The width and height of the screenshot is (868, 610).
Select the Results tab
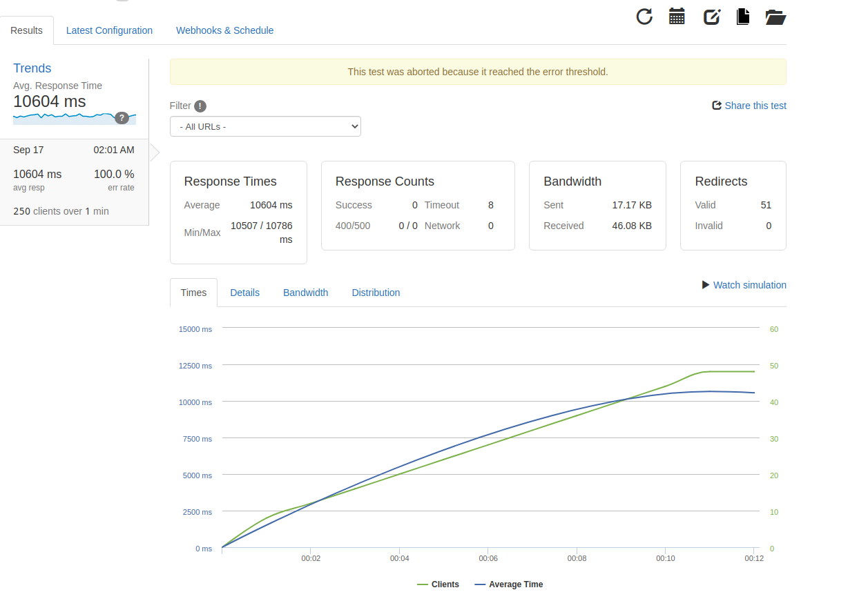coord(27,30)
